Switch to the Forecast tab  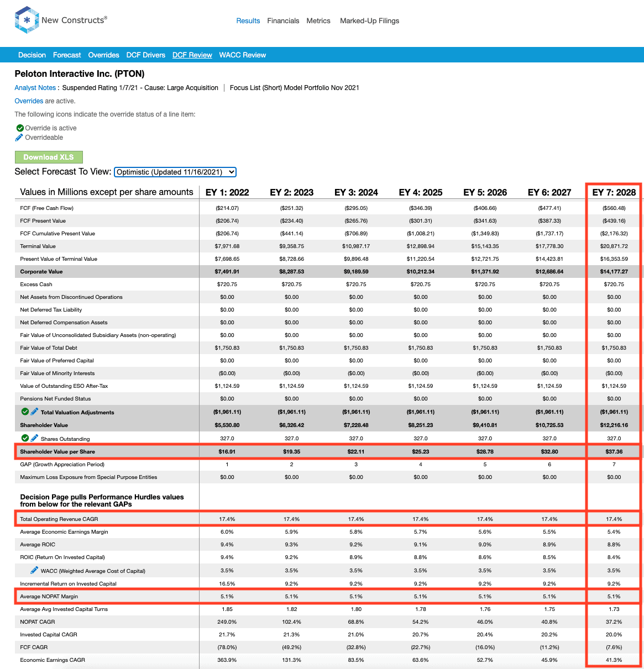67,55
